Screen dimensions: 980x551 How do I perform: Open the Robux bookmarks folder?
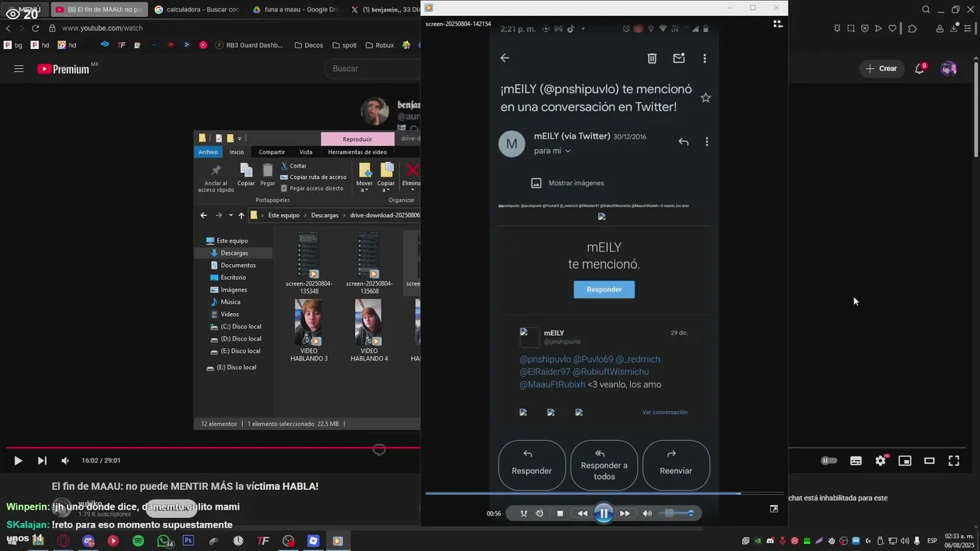pos(378,45)
